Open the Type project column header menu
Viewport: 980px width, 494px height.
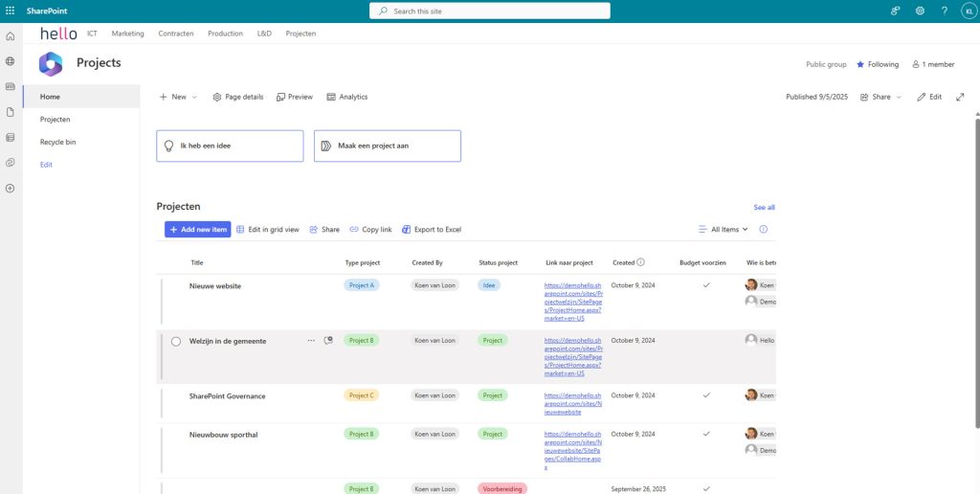click(x=363, y=262)
